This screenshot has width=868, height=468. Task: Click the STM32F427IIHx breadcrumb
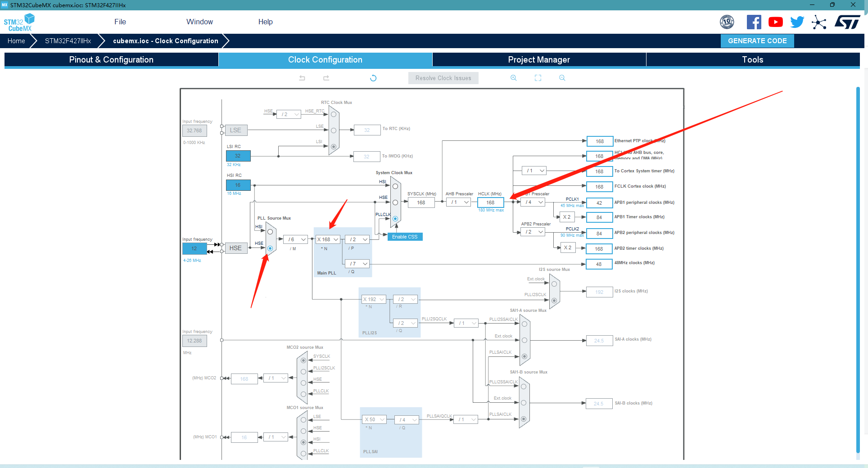coord(68,41)
